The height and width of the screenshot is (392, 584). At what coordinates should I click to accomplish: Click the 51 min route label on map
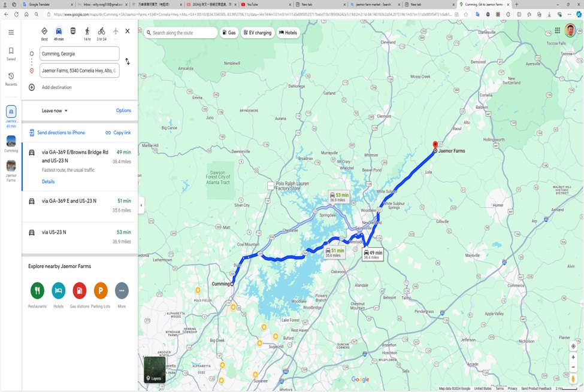(x=334, y=253)
